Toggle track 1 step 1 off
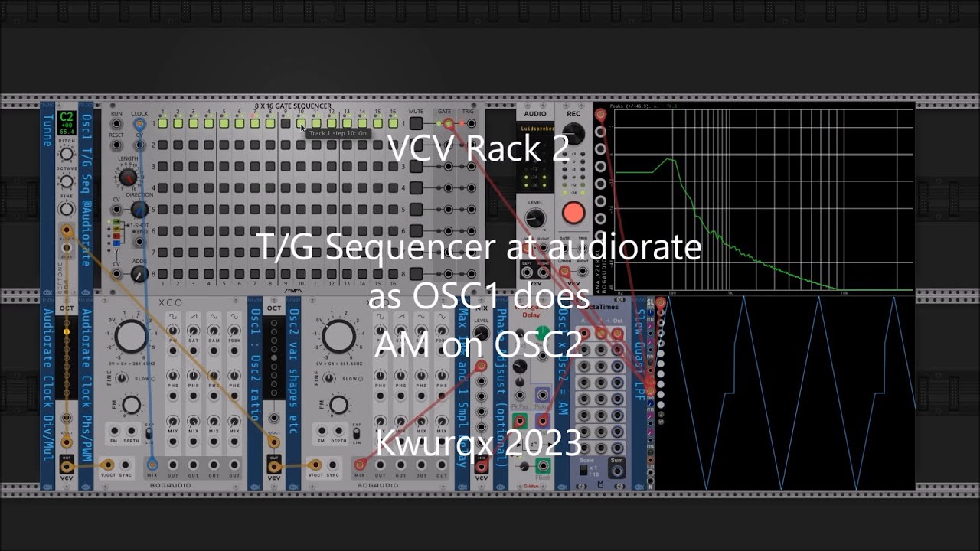 tap(162, 123)
